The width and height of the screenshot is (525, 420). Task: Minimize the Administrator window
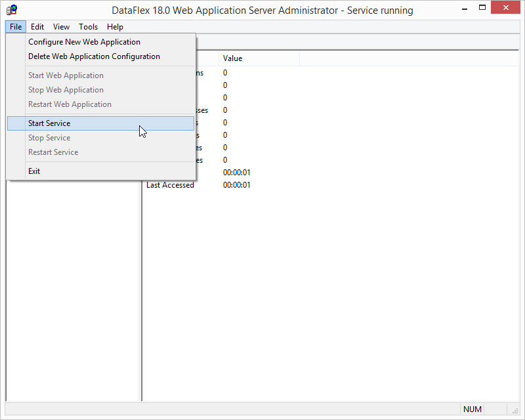pos(465,9)
